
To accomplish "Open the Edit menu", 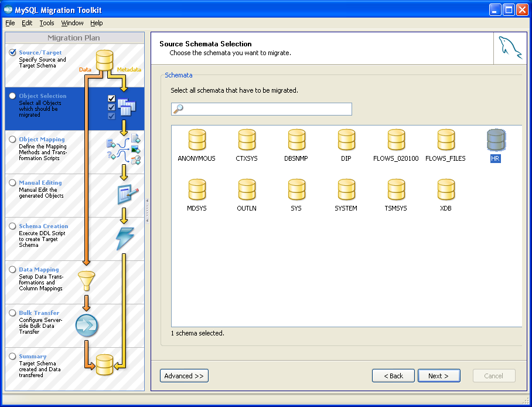I will [27, 23].
